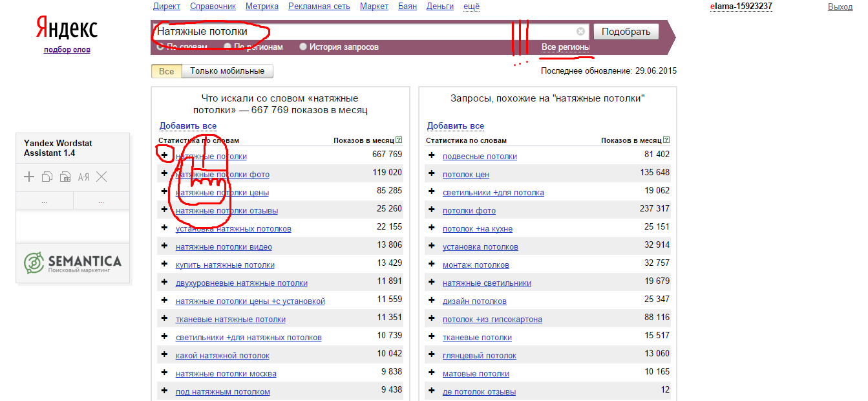Open the 'де потолок отзывы' query

479,392
